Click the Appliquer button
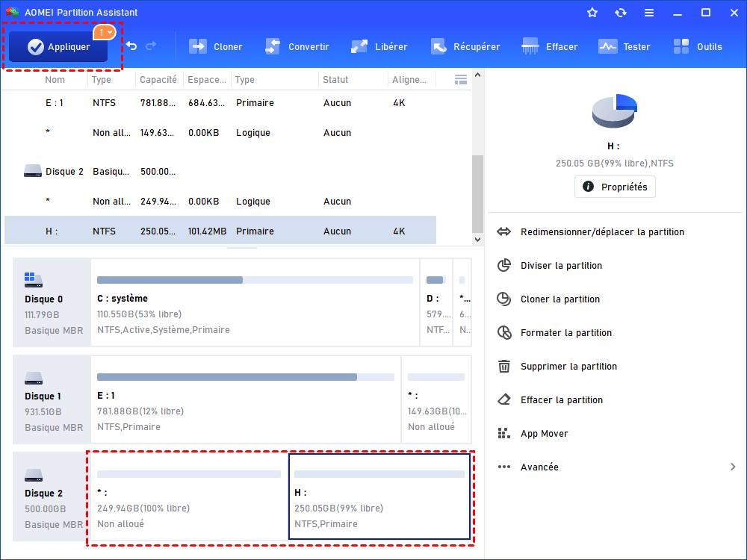The height and width of the screenshot is (560, 747). click(58, 46)
